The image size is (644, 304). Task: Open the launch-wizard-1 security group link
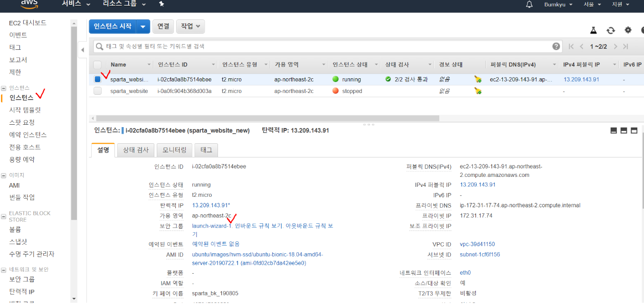[x=211, y=226]
